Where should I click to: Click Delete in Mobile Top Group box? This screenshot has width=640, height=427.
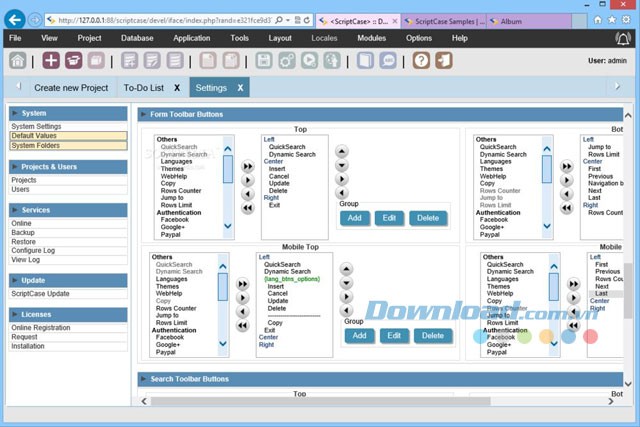[428, 336]
